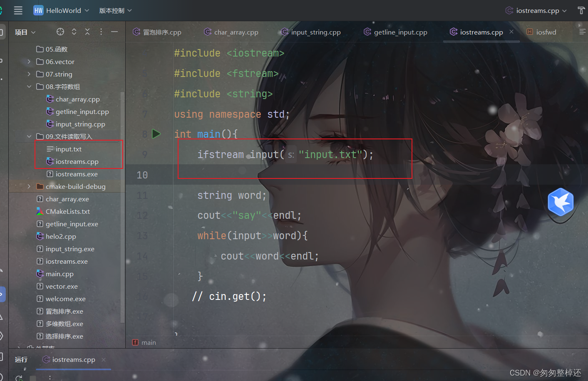Open the 项目 view selector dropdown
Viewport: 588px width, 381px height.
point(25,32)
